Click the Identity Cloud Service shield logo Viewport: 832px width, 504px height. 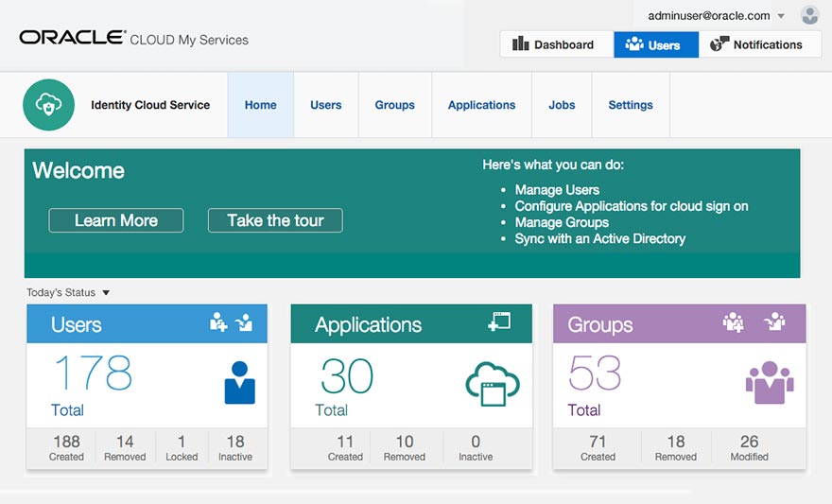pos(48,105)
